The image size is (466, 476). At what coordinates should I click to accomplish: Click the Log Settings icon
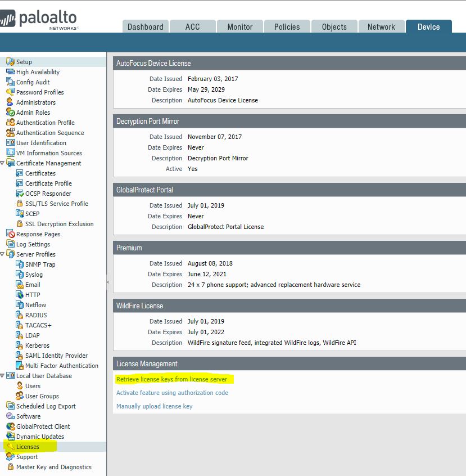10,244
